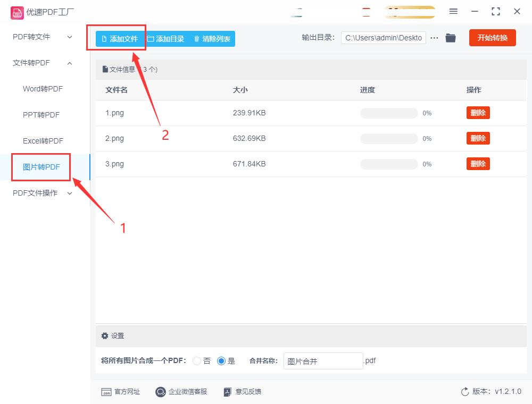This screenshot has width=532, height=404.
Task: Open the settings gear at bottom panel
Action: (105, 336)
